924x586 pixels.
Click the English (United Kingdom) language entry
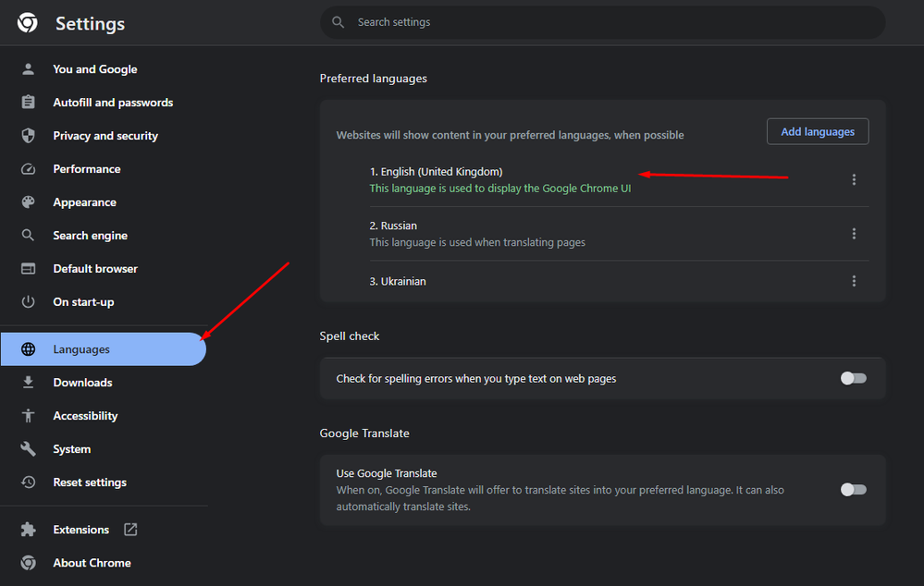(x=436, y=171)
